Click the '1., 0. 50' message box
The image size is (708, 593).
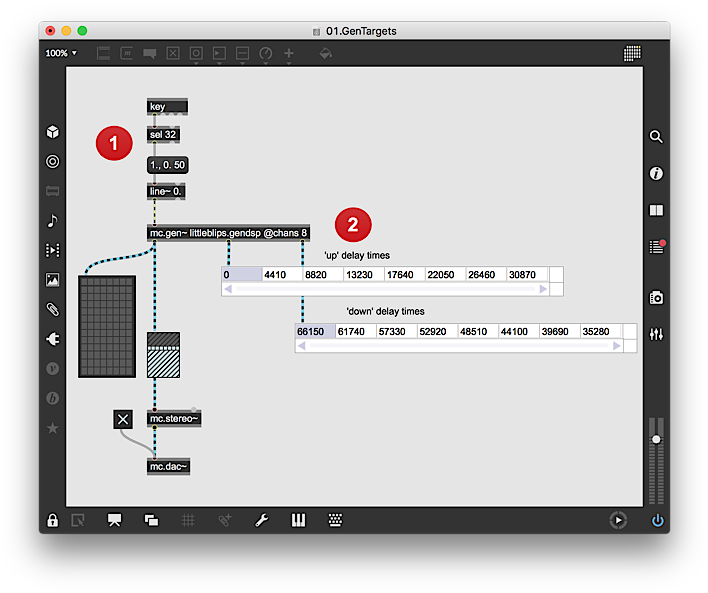point(167,165)
